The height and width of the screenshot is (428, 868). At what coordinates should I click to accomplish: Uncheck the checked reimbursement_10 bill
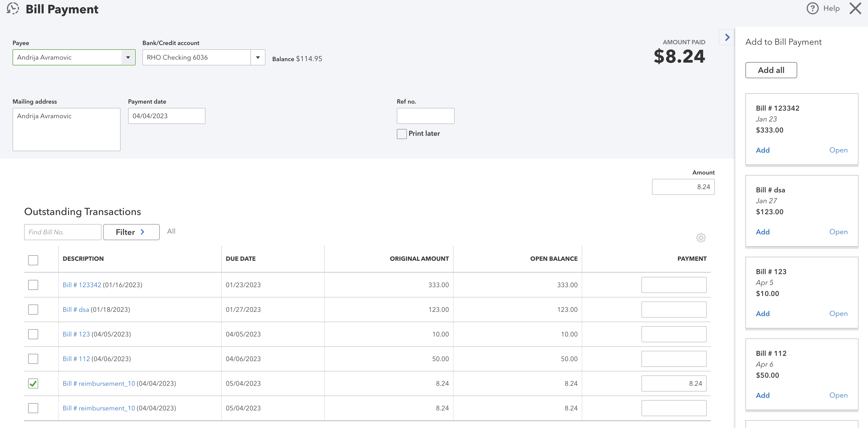(33, 383)
